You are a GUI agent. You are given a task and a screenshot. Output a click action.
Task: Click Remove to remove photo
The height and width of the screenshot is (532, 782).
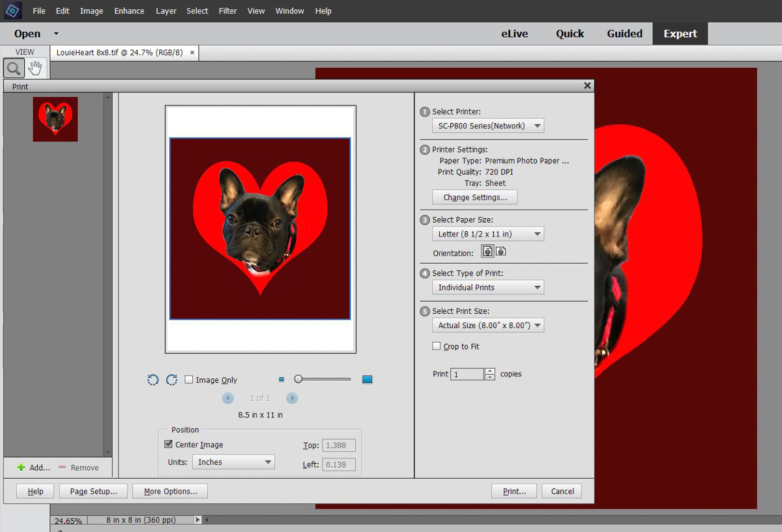click(x=79, y=468)
